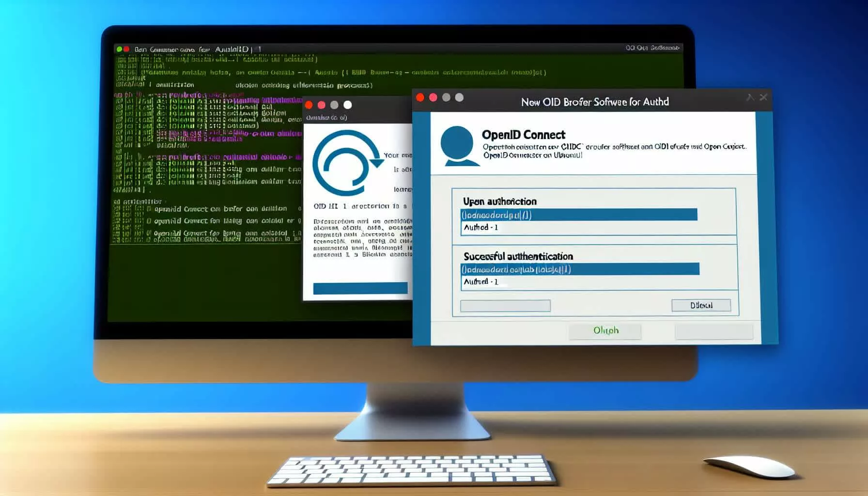868x496 pixels.
Task: Click the red dot in the terminal title bar
Action: click(x=126, y=49)
